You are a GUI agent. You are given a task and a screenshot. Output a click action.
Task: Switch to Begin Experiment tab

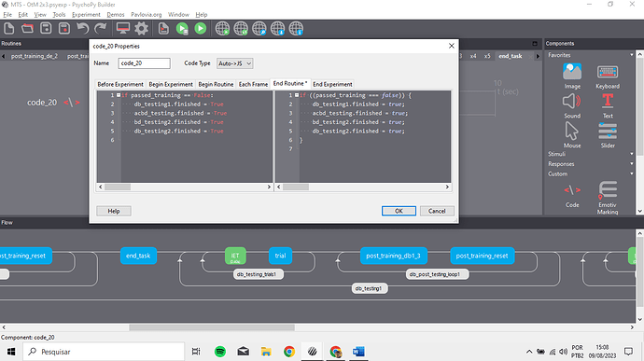(x=171, y=84)
